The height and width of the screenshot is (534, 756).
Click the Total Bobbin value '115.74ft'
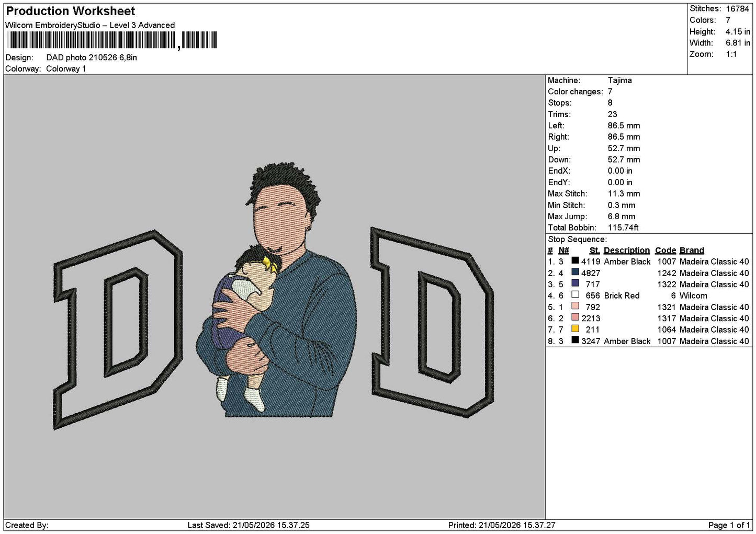[x=623, y=228]
